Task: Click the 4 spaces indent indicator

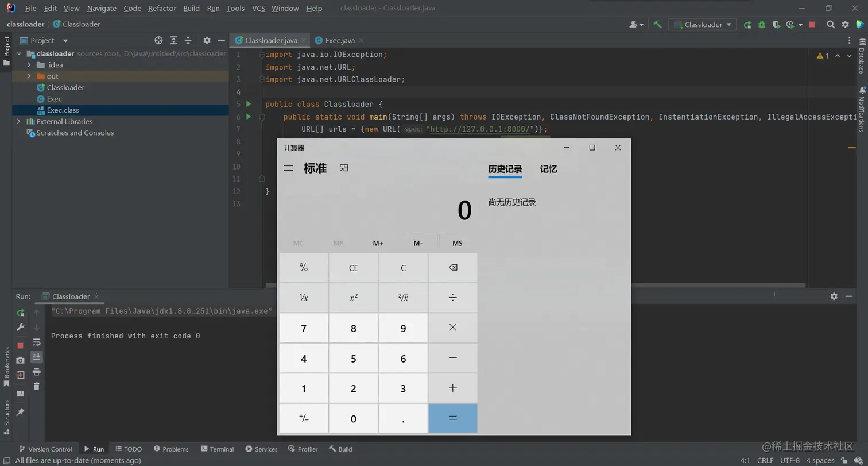Action: 820,460
